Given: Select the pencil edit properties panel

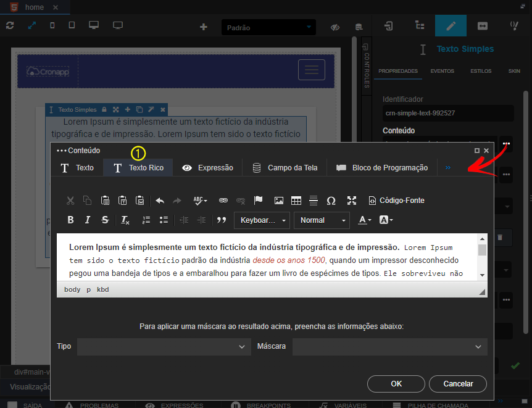Looking at the screenshot, I should (451, 26).
